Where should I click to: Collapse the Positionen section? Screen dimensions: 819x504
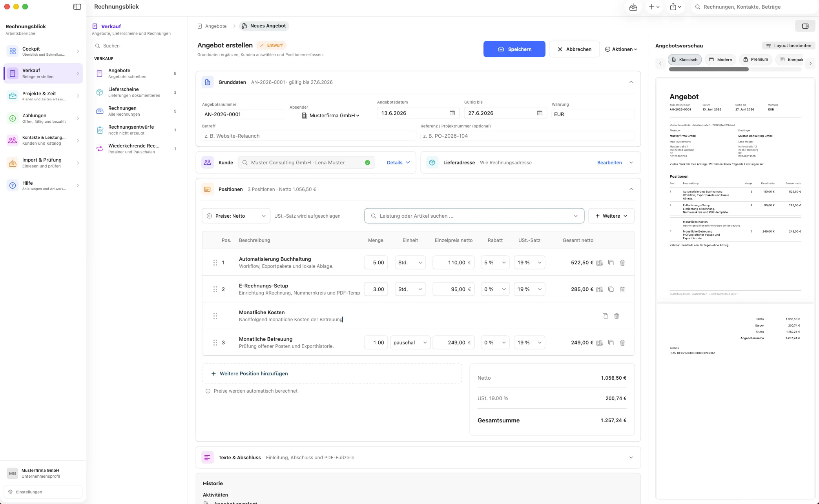[x=631, y=189]
